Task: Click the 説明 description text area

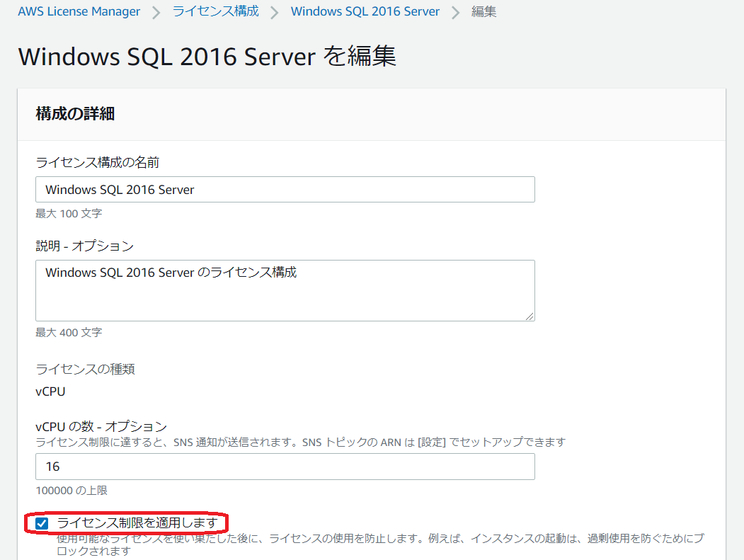Action: (285, 290)
